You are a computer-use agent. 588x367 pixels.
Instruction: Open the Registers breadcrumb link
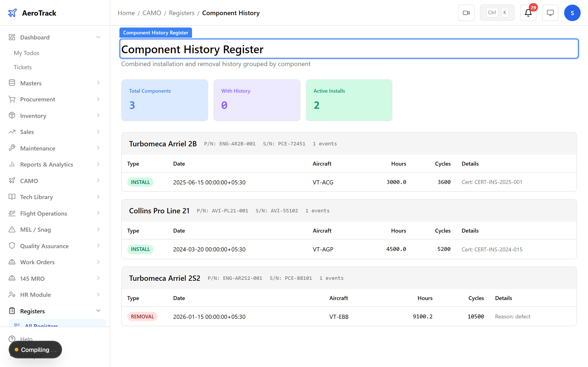pyautogui.click(x=181, y=13)
